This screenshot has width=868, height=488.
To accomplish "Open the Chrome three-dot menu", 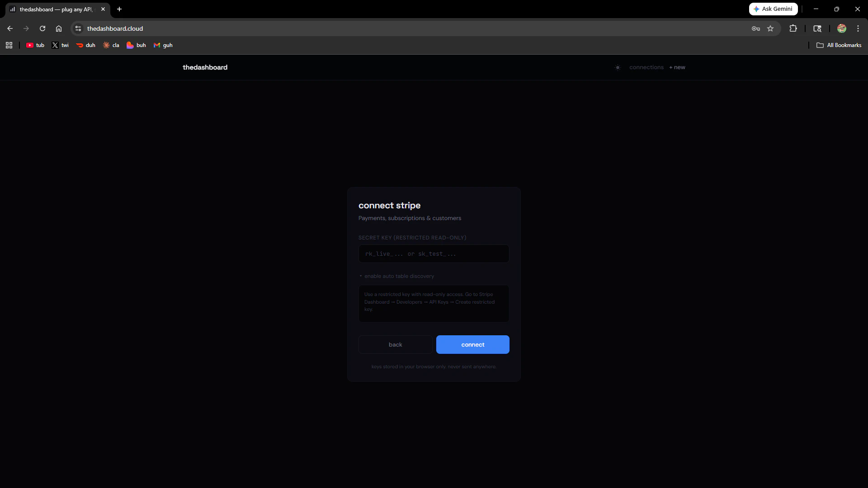I will tap(858, 28).
